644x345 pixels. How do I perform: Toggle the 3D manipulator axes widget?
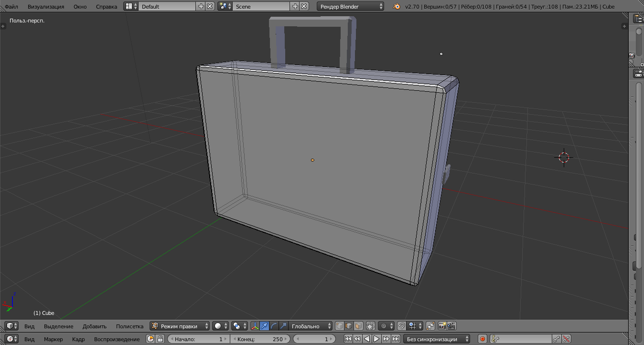255,326
